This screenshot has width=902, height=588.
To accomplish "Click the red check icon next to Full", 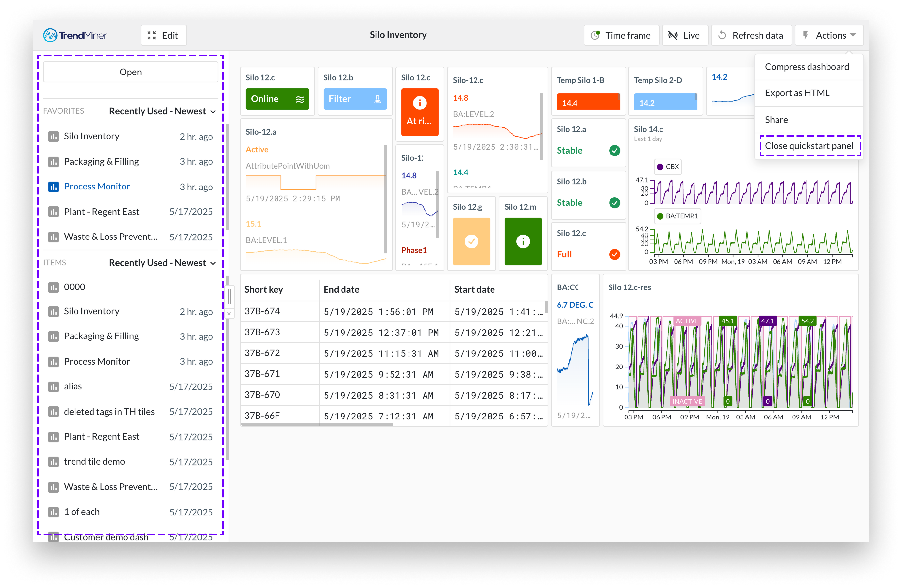I will 614,254.
